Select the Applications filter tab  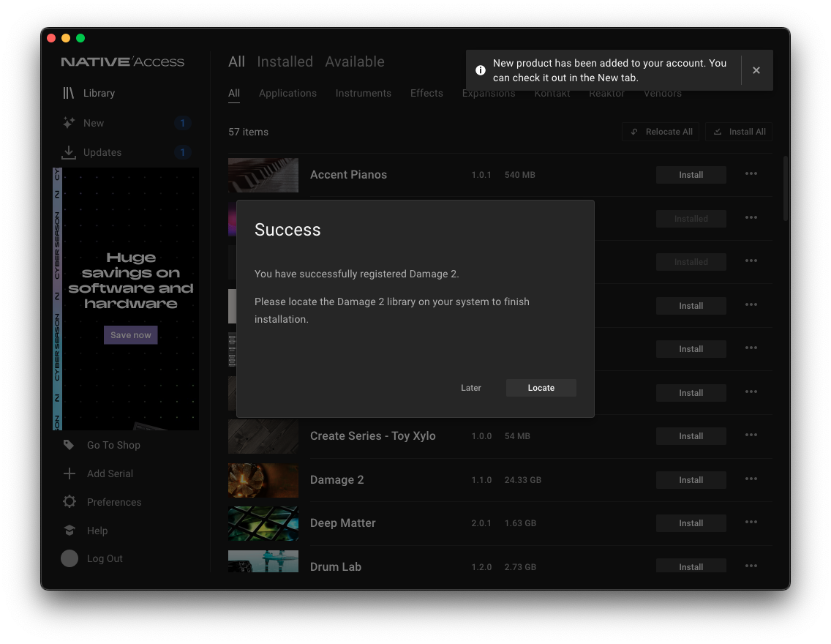coord(287,93)
